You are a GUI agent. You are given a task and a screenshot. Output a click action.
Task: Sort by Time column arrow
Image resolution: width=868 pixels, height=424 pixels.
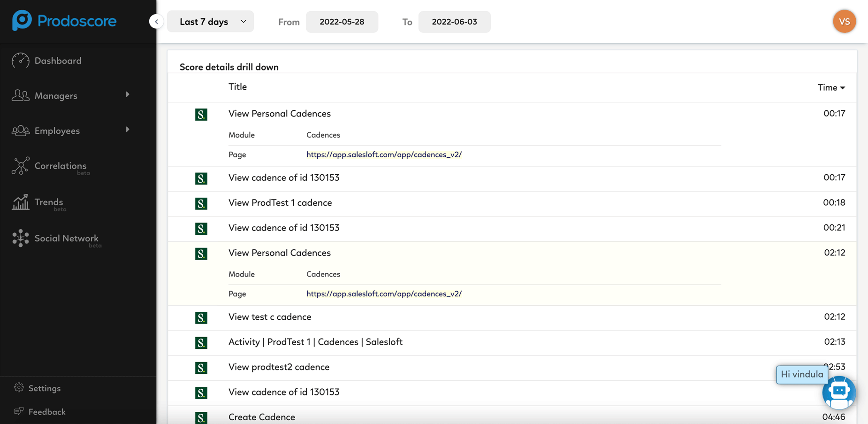tap(843, 88)
